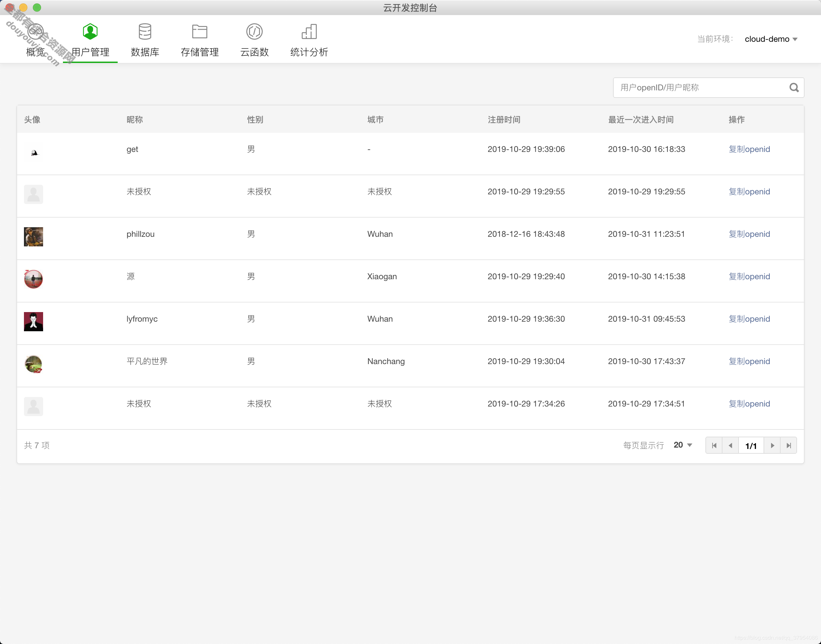Expand the cloud-demo environment dropdown
The image size is (821, 644).
(771, 39)
